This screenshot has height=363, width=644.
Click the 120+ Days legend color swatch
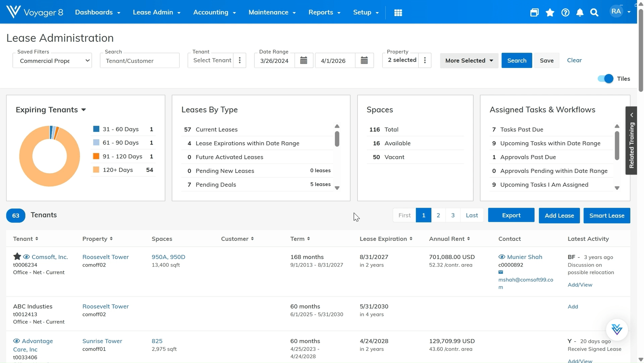[96, 170]
